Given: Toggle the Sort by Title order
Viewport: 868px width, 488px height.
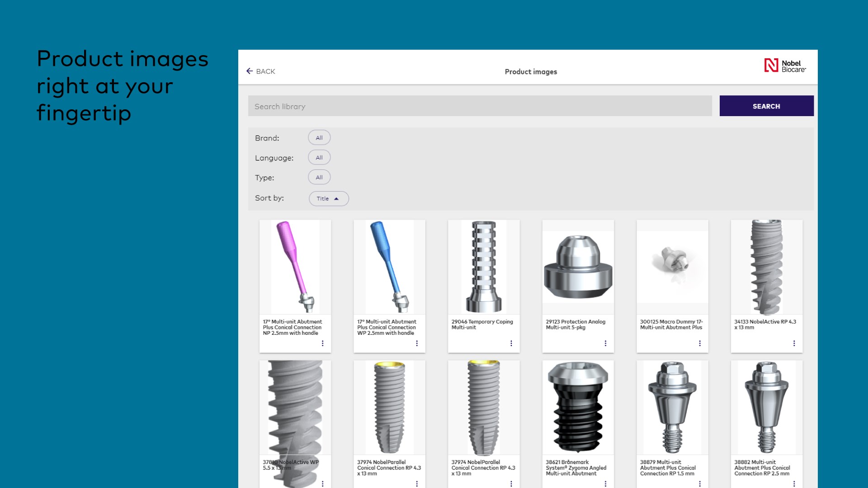Looking at the screenshot, I should pos(329,199).
